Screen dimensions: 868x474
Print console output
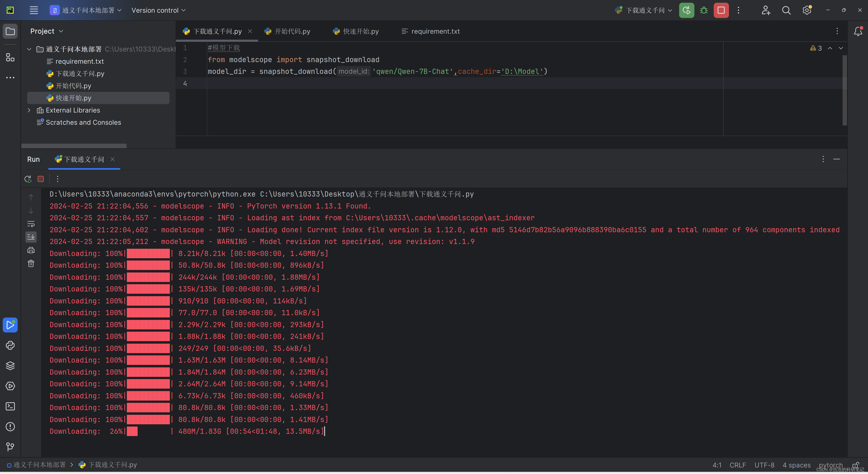point(31,250)
